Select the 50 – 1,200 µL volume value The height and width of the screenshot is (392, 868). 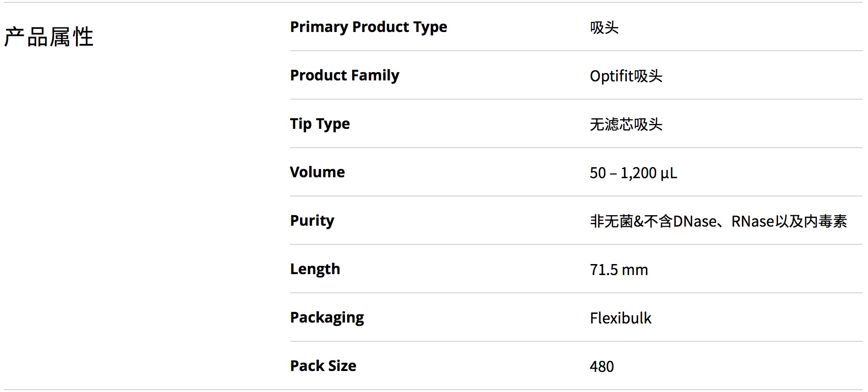tap(633, 173)
